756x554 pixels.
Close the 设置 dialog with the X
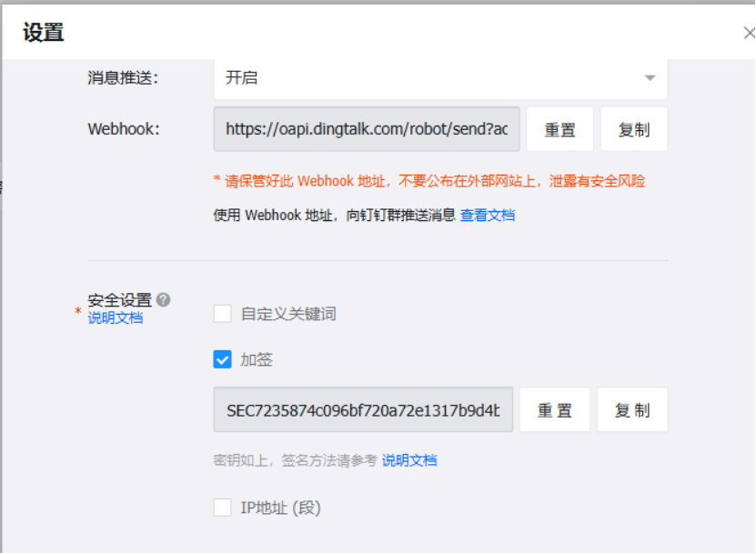coord(749,33)
